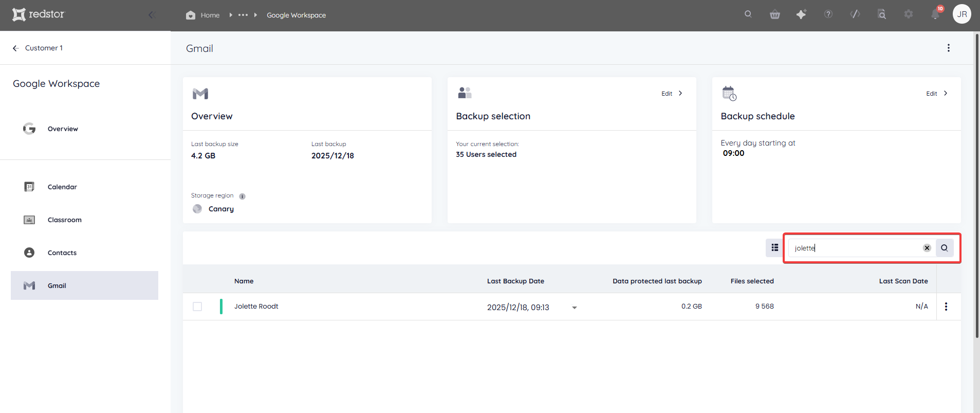Go back to Customer 1
980x413 pixels.
(x=38, y=48)
